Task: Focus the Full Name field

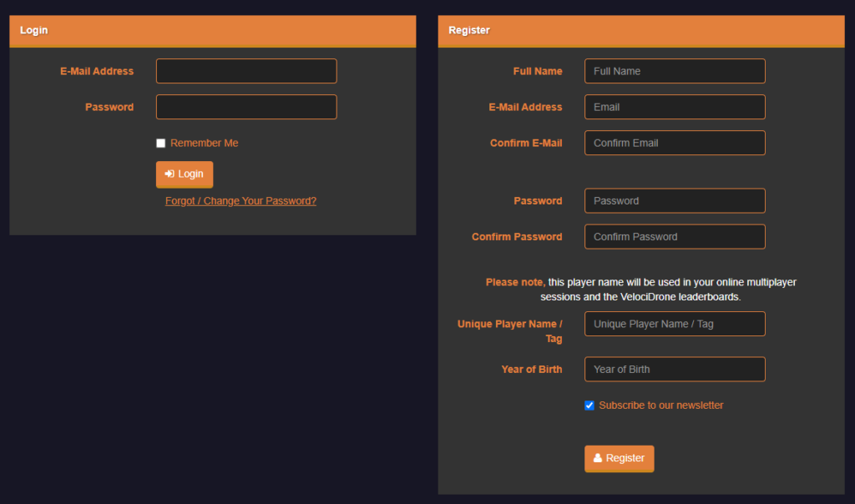Action: (675, 71)
